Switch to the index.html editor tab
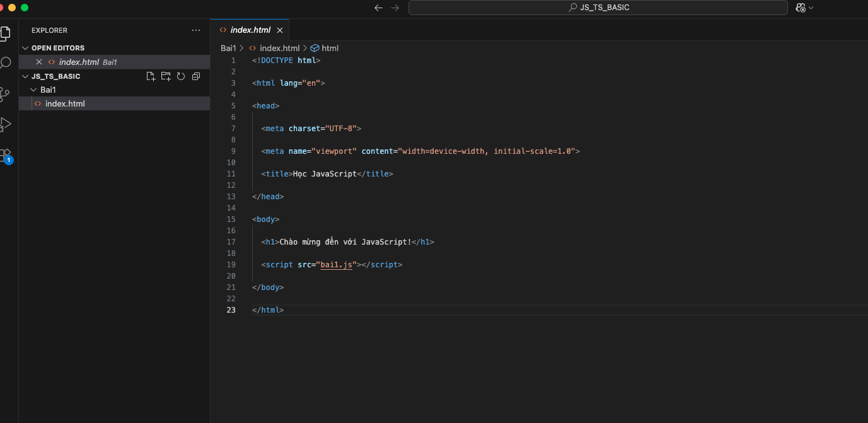Image resolution: width=868 pixels, height=423 pixels. click(x=250, y=30)
